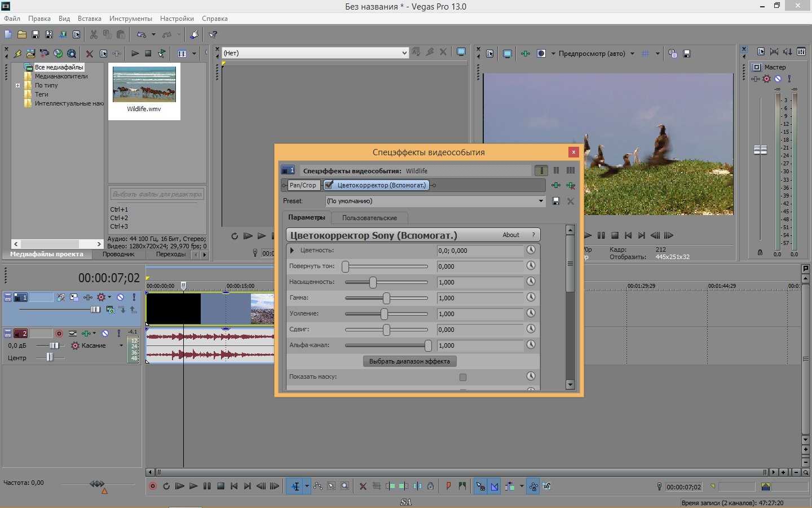Image resolution: width=812 pixels, height=508 pixels.
Task: Click the About button in Color Corrector
Action: click(511, 235)
